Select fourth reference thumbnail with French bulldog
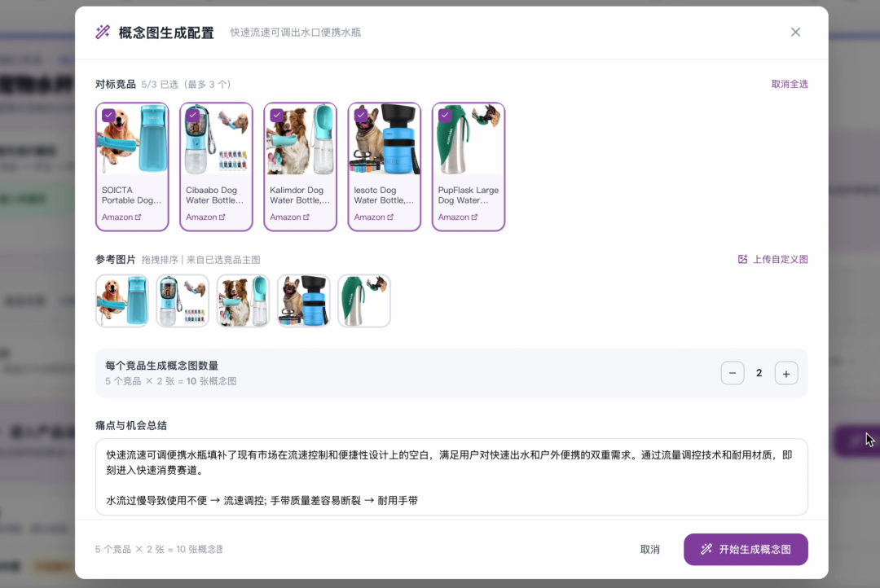 [x=304, y=301]
